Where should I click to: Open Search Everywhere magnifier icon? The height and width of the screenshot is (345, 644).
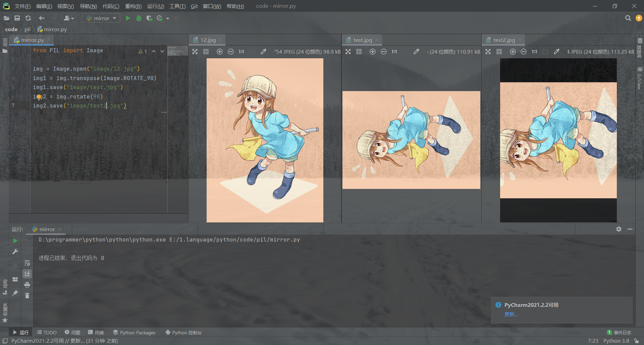628,18
